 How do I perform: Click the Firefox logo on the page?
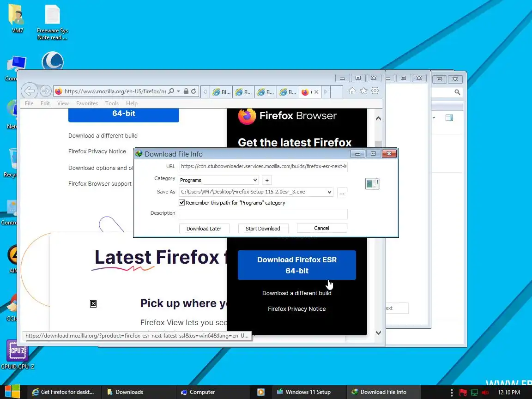[247, 116]
